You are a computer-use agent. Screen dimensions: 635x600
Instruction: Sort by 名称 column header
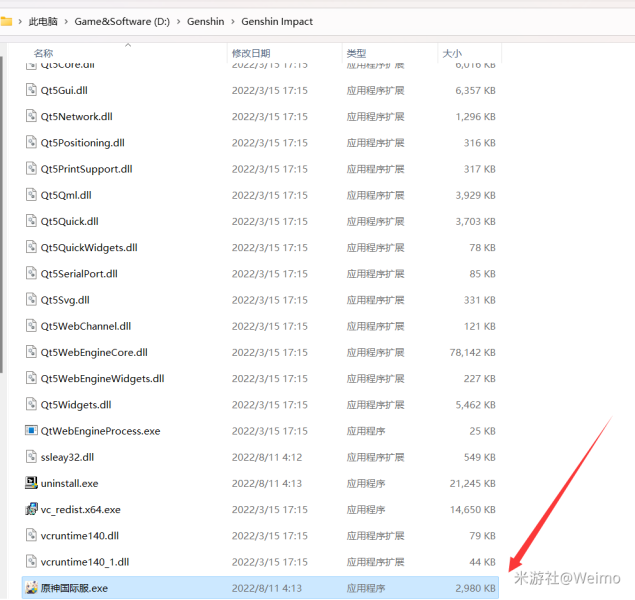[43, 53]
